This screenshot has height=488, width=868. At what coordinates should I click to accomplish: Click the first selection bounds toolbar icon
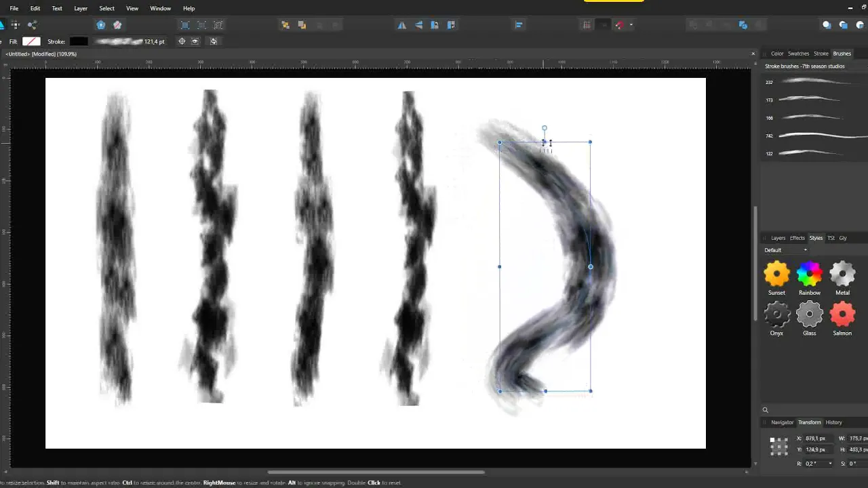pos(185,25)
